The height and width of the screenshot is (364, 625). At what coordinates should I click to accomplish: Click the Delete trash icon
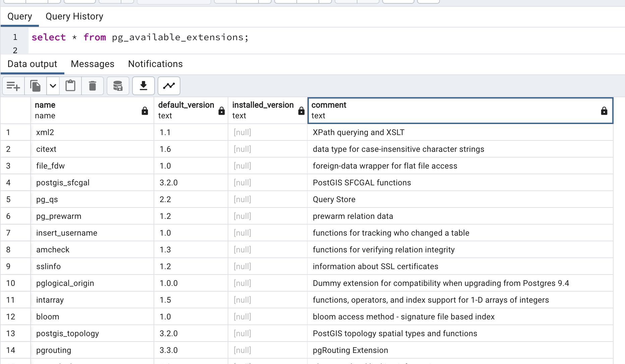[x=93, y=86]
